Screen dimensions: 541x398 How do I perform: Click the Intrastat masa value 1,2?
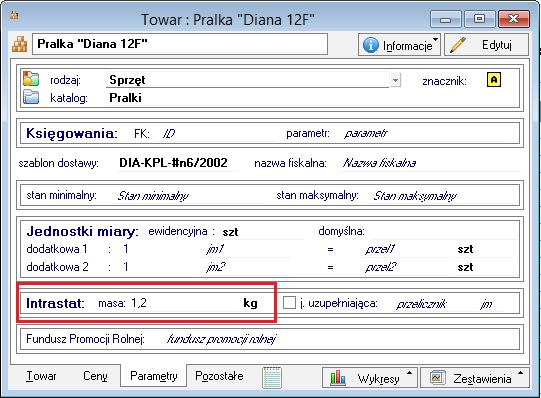[x=139, y=303]
